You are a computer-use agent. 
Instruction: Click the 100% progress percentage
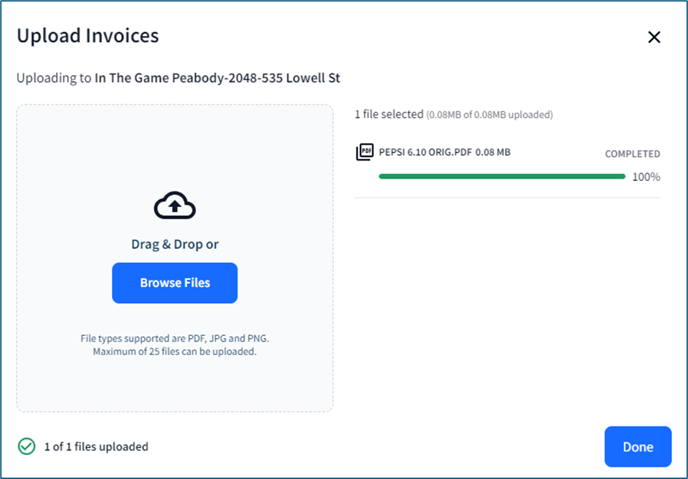646,177
